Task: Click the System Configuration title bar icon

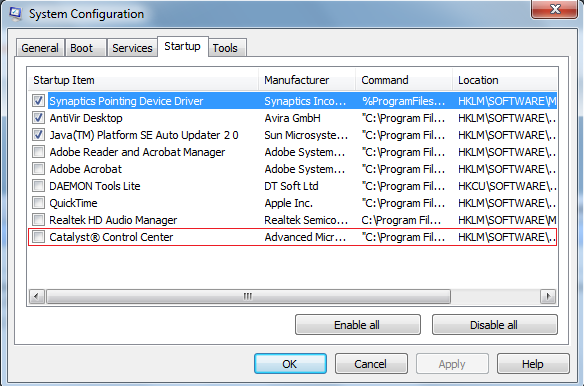Action: point(15,13)
